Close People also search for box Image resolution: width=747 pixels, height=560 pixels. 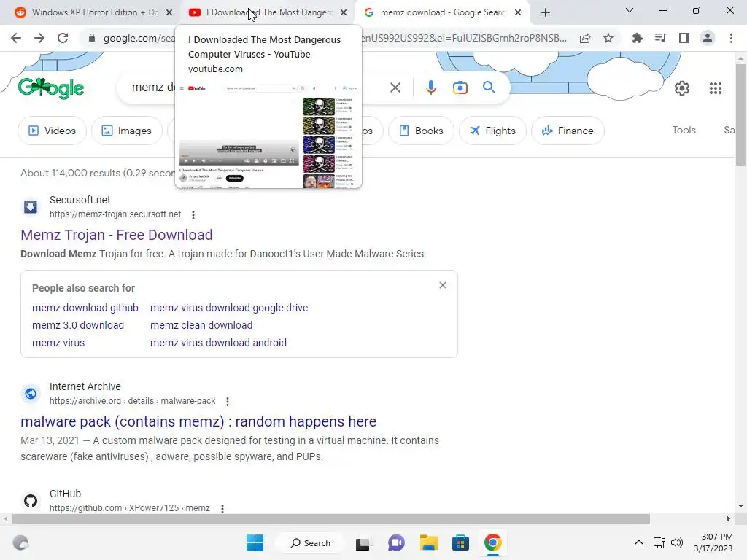443,285
